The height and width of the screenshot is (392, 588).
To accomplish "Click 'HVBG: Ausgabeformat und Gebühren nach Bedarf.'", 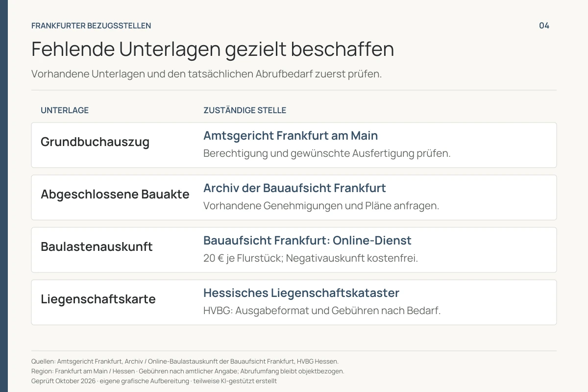I will pyautogui.click(x=322, y=311).
